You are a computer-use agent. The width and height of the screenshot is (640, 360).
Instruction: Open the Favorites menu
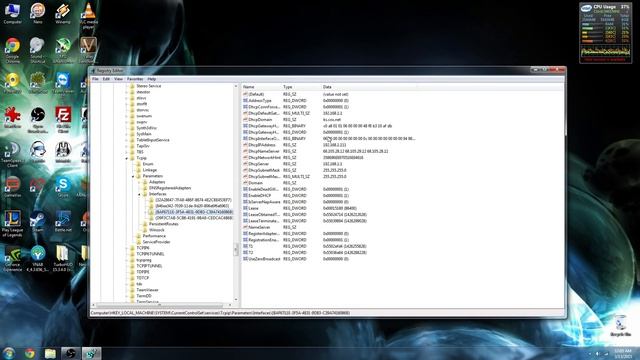[135, 79]
